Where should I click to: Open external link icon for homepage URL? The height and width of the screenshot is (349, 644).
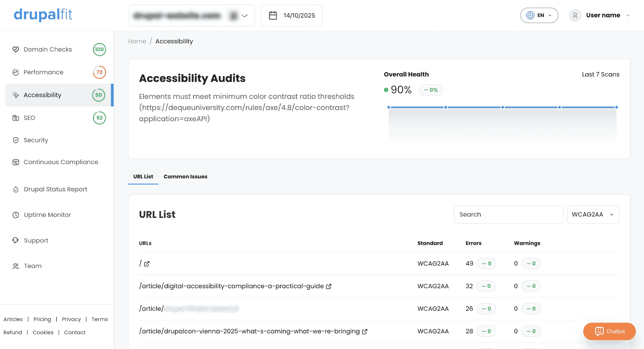point(147,264)
